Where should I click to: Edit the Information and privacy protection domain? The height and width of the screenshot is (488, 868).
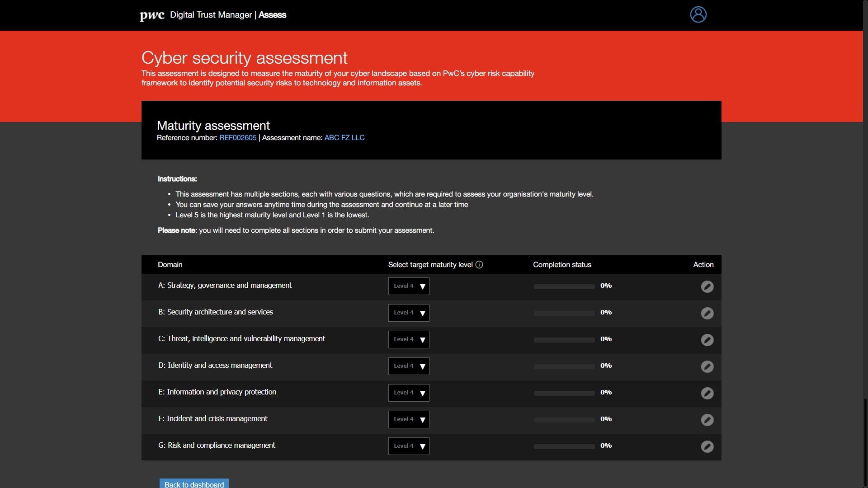(x=707, y=393)
